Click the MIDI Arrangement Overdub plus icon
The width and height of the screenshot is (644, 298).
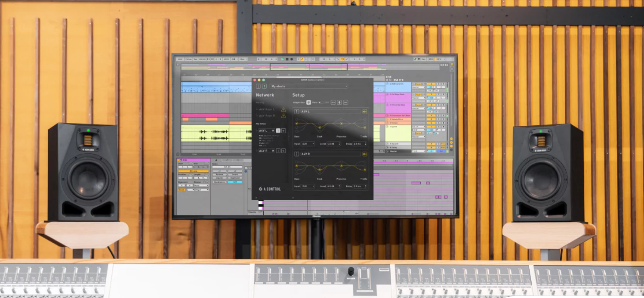[x=299, y=59]
